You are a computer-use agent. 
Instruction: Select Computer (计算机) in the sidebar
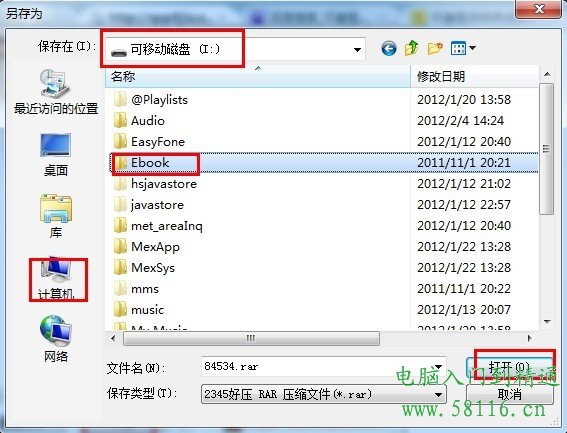click(56, 279)
